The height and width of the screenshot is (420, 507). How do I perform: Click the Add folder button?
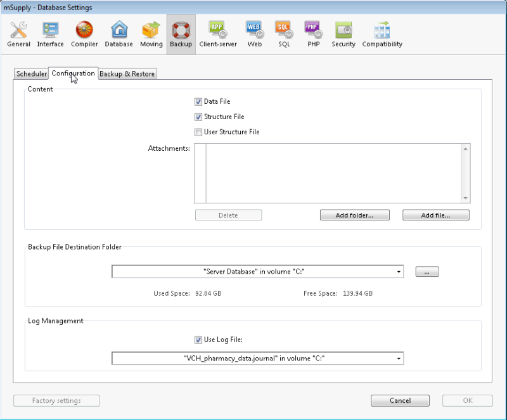pos(354,215)
